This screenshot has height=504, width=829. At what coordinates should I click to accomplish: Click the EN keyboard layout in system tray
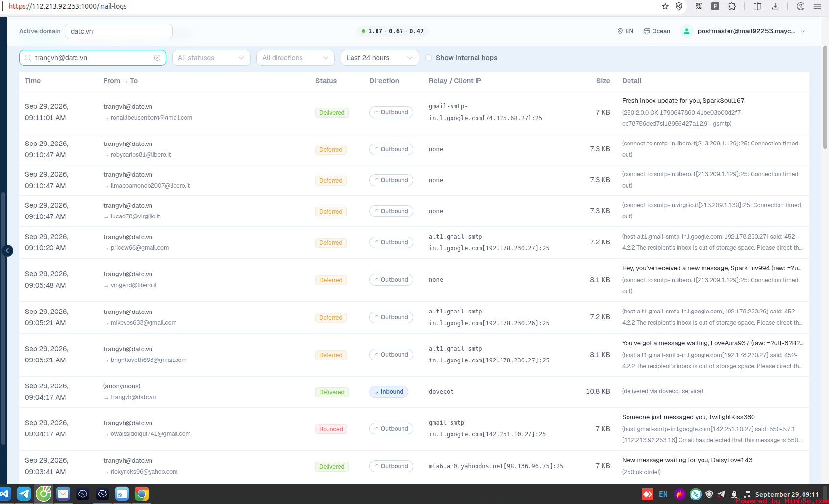(663, 494)
